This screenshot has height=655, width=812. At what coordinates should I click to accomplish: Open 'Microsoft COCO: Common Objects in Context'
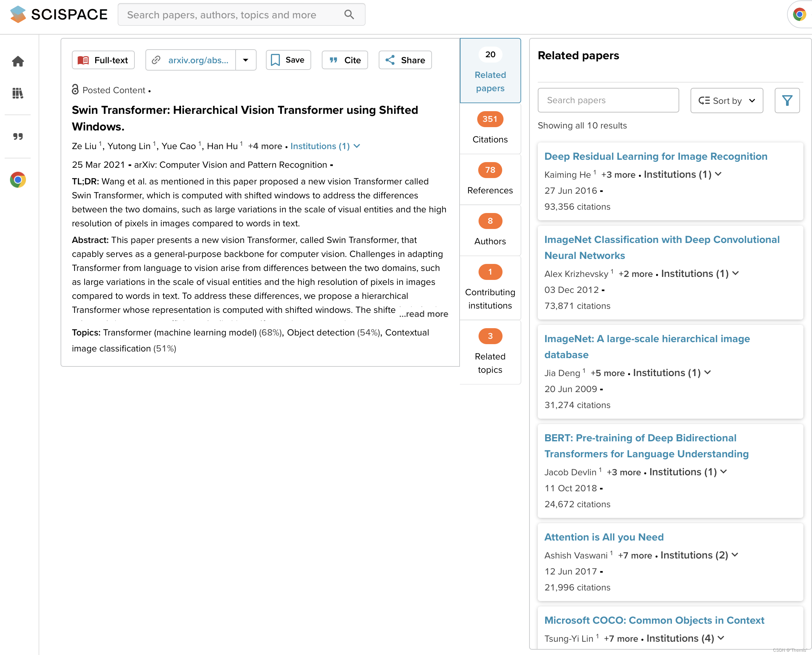(x=654, y=620)
